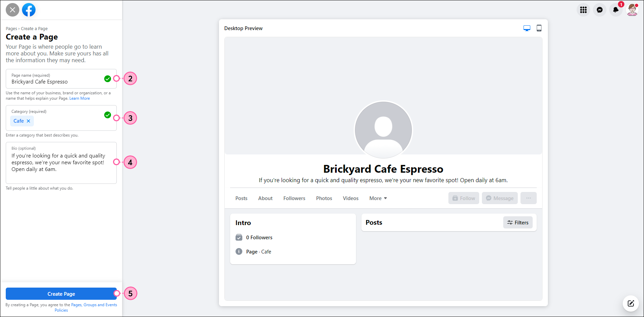644x317 pixels.
Task: Switch to desktop preview mode
Action: point(527,28)
